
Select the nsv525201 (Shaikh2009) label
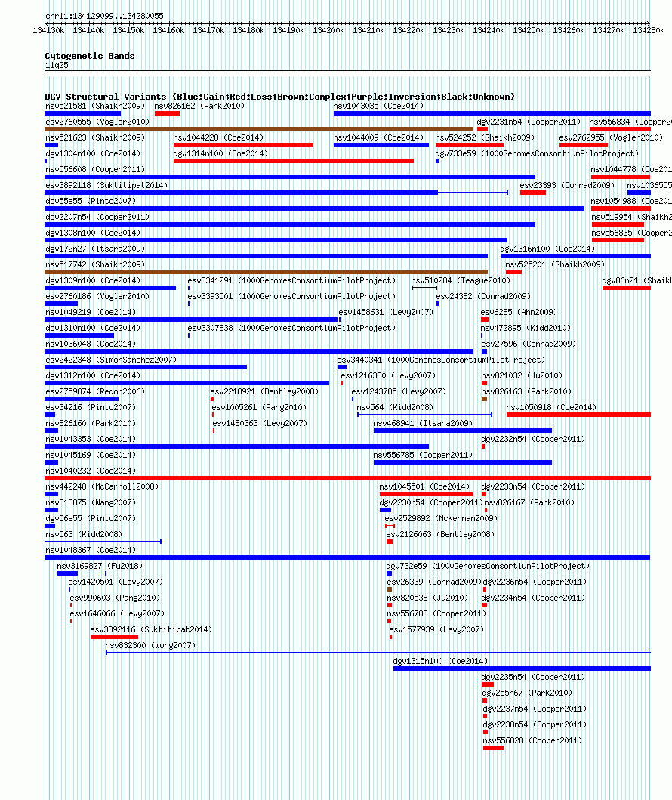[555, 264]
